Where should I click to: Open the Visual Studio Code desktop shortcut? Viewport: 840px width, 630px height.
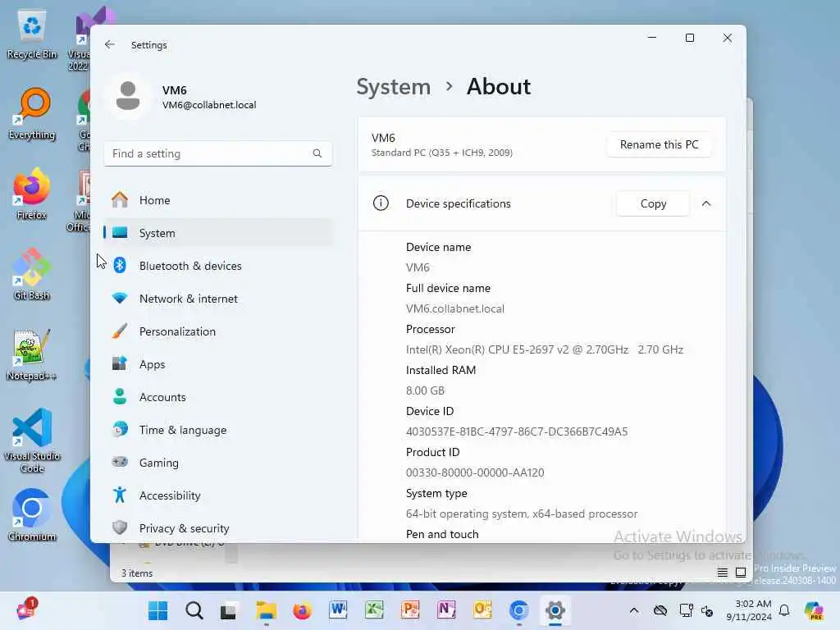(x=32, y=441)
